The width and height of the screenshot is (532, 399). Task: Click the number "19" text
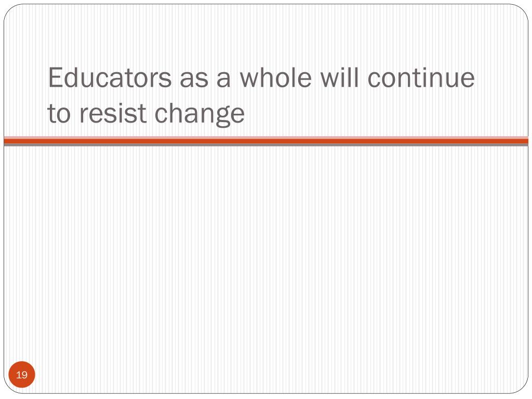coord(22,375)
